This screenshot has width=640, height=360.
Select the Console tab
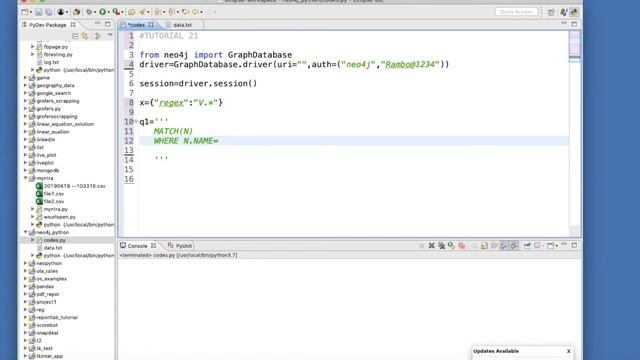137,246
